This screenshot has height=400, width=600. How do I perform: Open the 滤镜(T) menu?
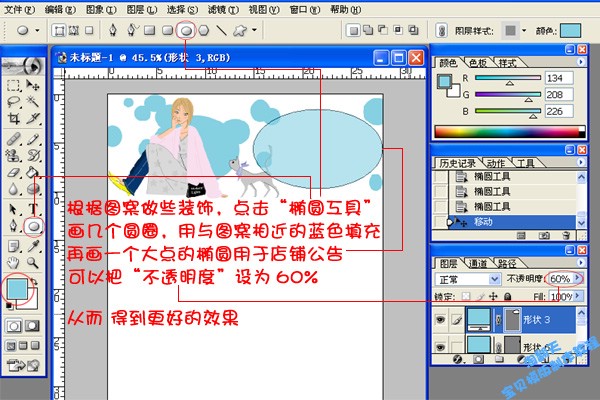click(x=223, y=10)
